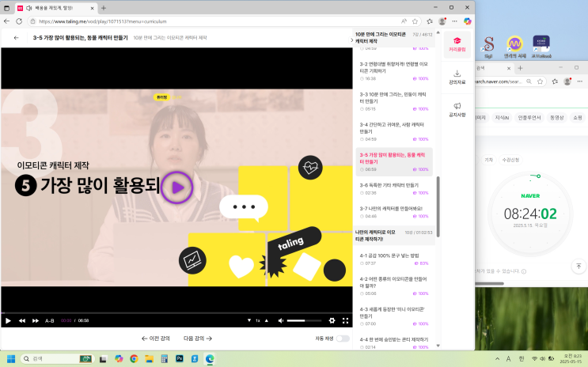
Task: Open Copilot in the Edge toolbar
Action: pyautogui.click(x=467, y=21)
